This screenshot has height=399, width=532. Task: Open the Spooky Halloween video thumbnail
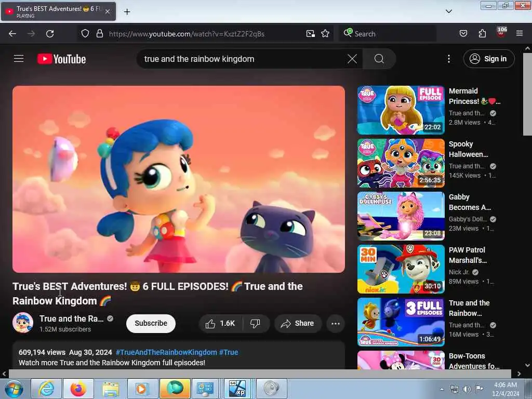pyautogui.click(x=401, y=163)
